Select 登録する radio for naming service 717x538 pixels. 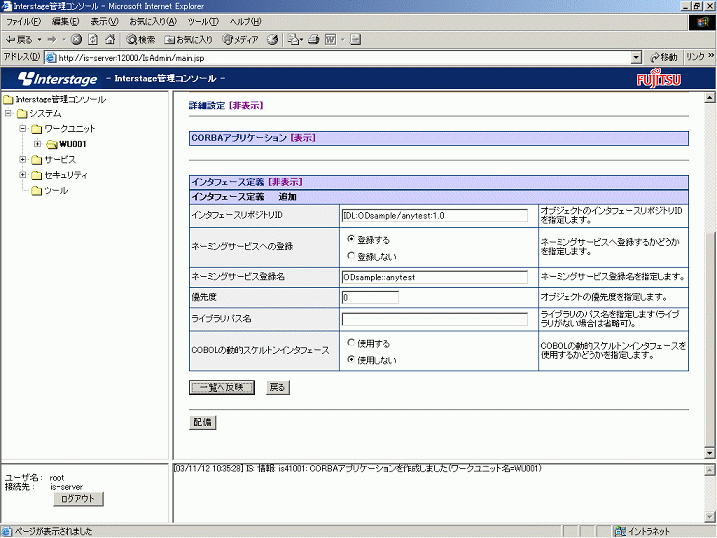[x=351, y=239]
